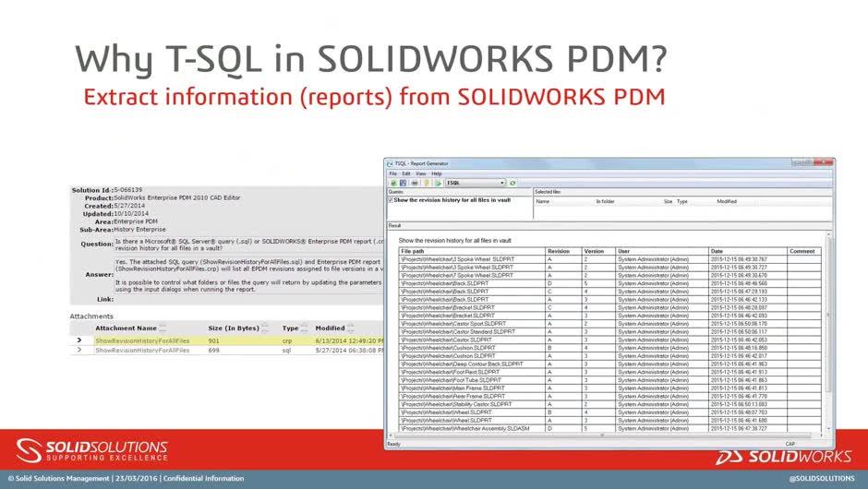The image size is (868, 489).
Task: Expand the sql attachment row arrow
Action: coord(79,351)
